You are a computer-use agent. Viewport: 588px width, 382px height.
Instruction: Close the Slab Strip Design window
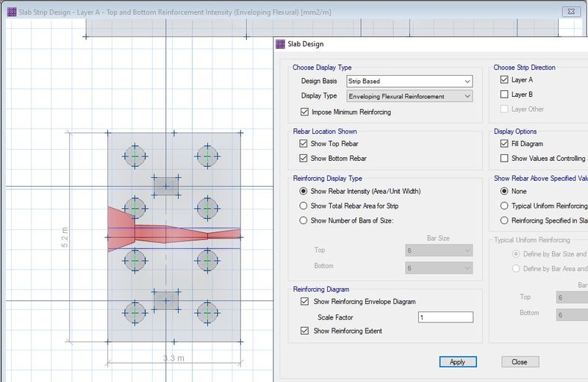pos(571,12)
